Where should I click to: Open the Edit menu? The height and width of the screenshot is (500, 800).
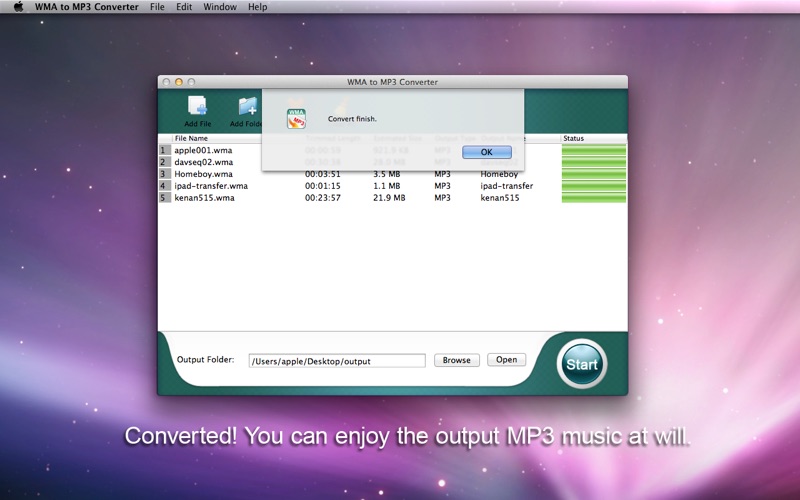(184, 7)
